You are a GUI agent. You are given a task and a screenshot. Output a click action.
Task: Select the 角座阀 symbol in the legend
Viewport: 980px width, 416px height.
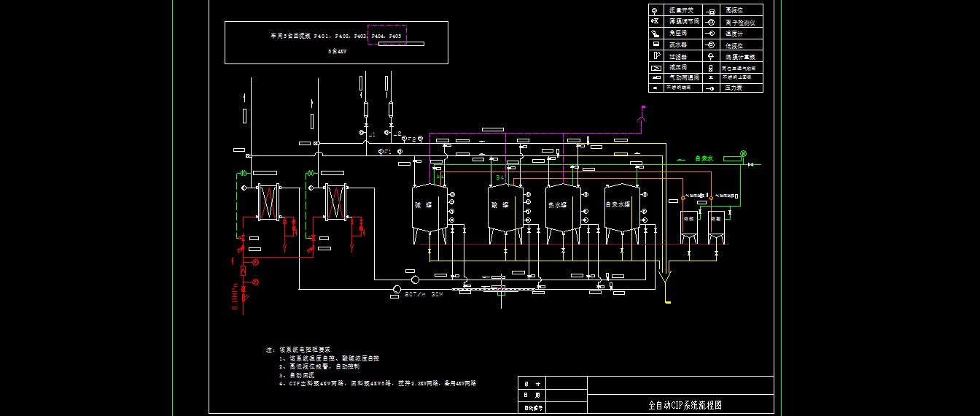655,33
